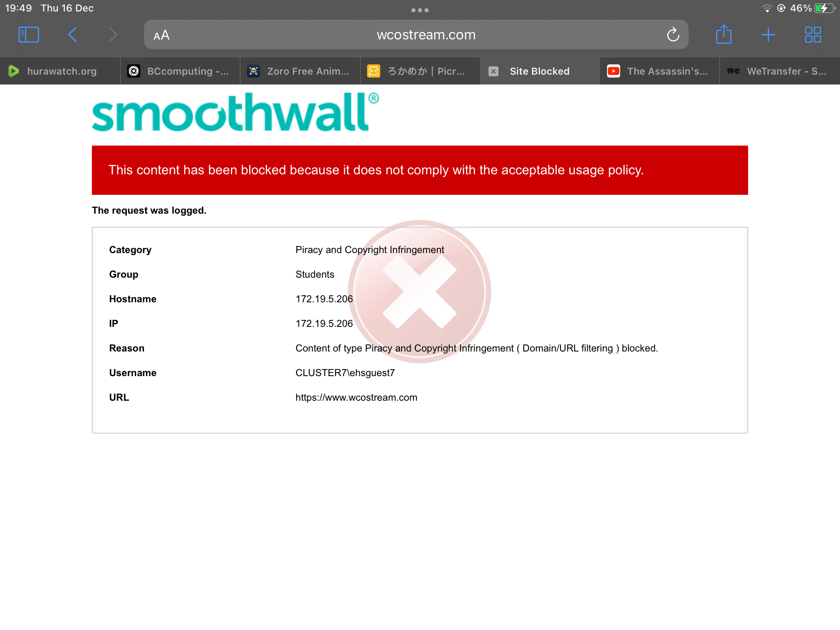
Task: Close the Site Blocked tab
Action: pos(493,71)
